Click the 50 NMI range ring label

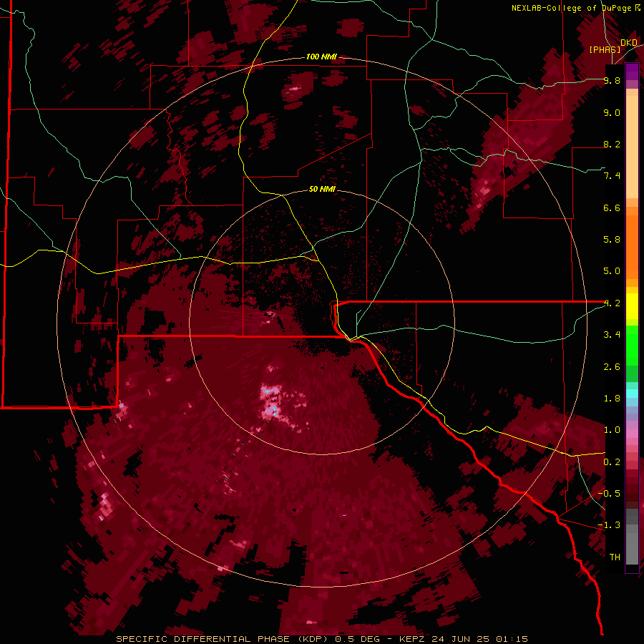pyautogui.click(x=322, y=189)
